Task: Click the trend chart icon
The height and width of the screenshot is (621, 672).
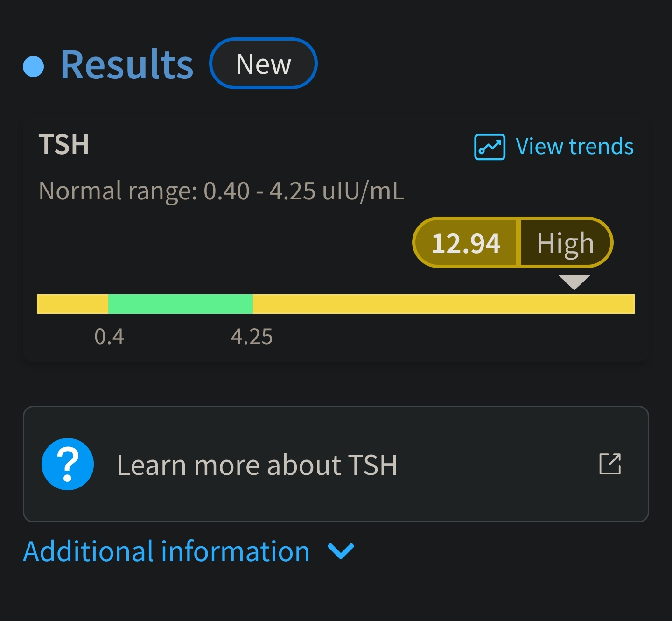Action: click(x=490, y=147)
